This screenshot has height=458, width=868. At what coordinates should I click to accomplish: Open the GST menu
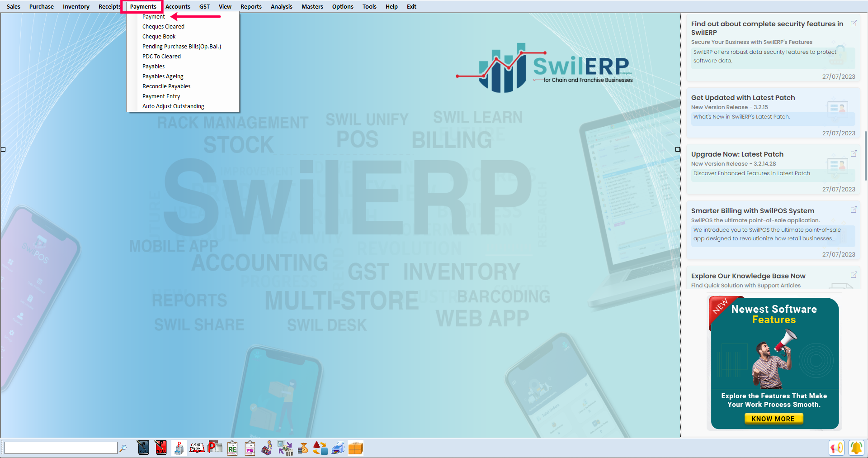click(204, 6)
